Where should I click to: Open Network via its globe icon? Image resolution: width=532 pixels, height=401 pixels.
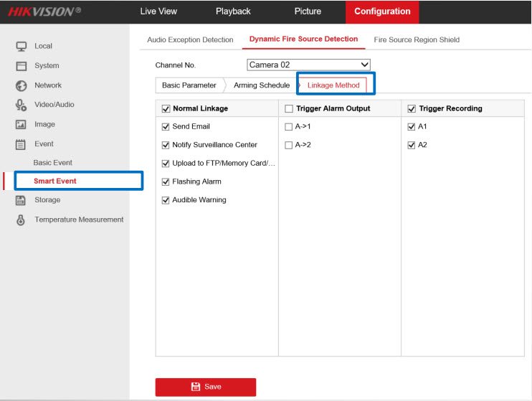point(22,85)
